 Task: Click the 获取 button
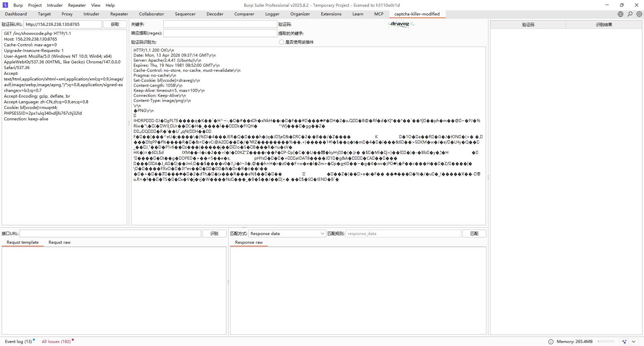tap(115, 24)
